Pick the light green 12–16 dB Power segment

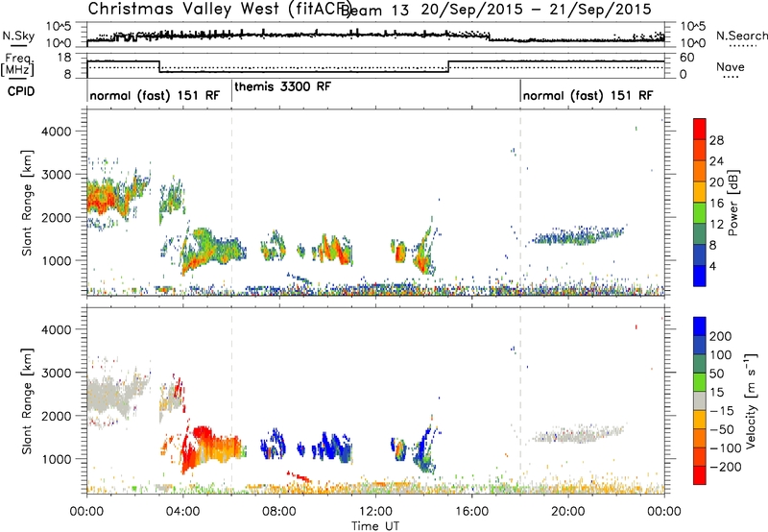[700, 213]
